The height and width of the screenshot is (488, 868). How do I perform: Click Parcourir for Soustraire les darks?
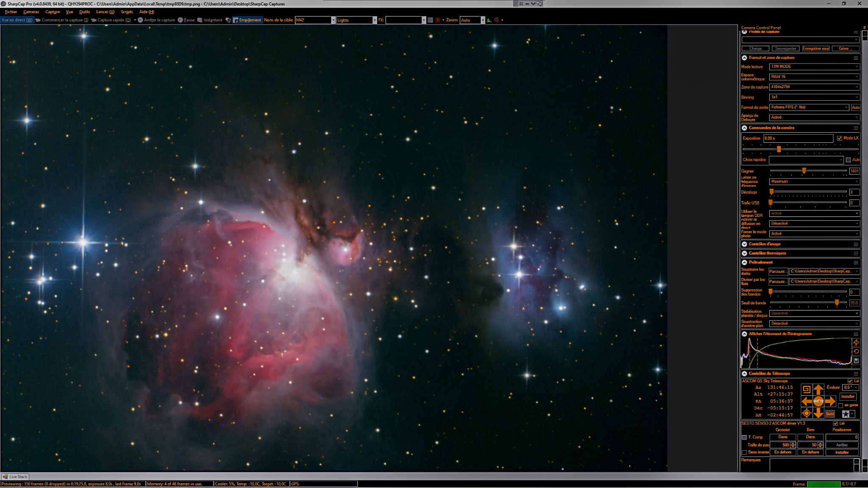coord(778,272)
